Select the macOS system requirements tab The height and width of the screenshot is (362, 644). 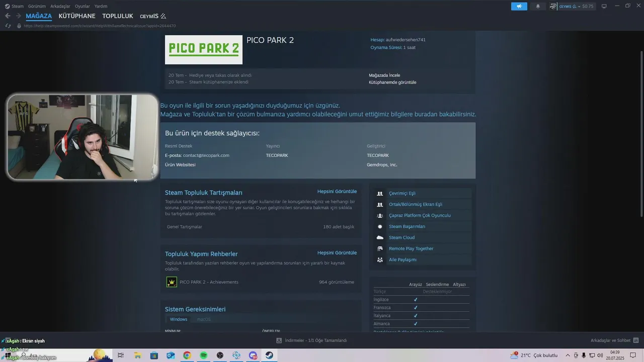click(x=204, y=319)
